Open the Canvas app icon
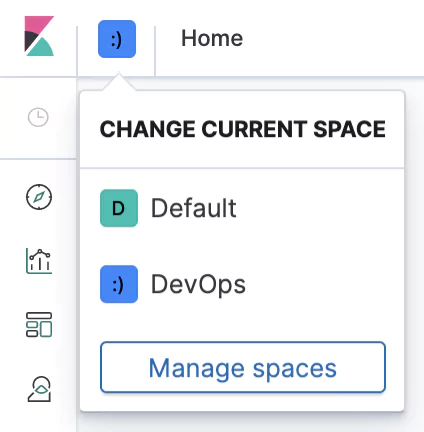 [x=39, y=389]
